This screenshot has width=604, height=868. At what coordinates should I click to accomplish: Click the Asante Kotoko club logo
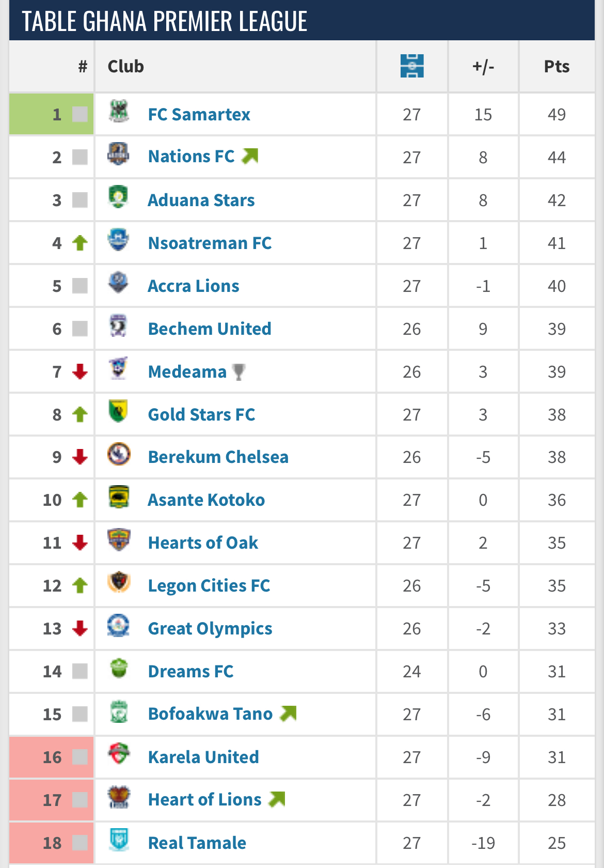119,498
